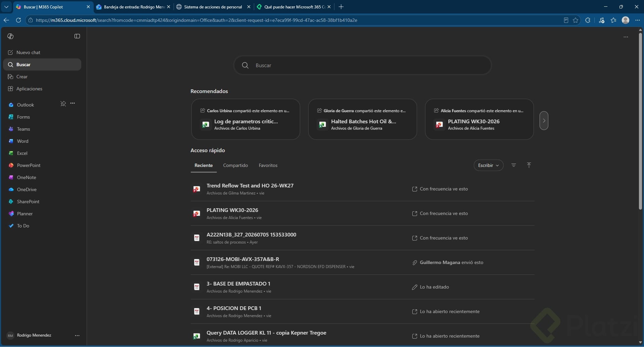
Task: Open the Outlook app icon
Action: tap(11, 105)
